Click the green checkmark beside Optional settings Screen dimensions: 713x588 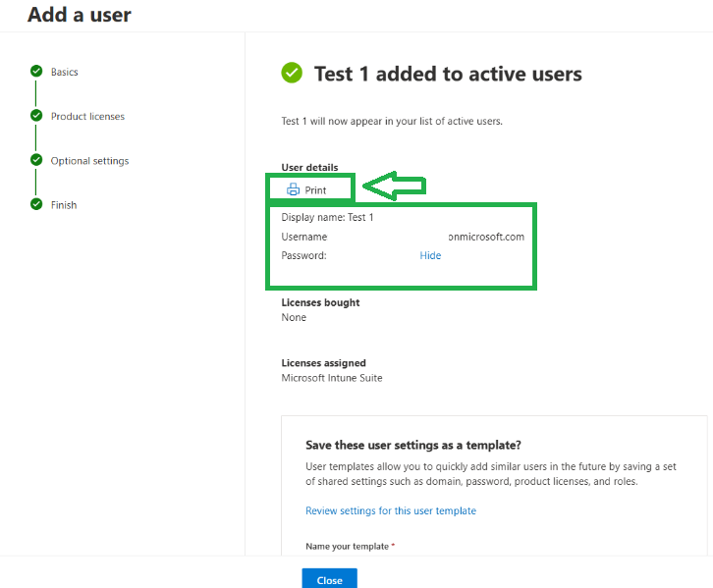pyautogui.click(x=36, y=160)
